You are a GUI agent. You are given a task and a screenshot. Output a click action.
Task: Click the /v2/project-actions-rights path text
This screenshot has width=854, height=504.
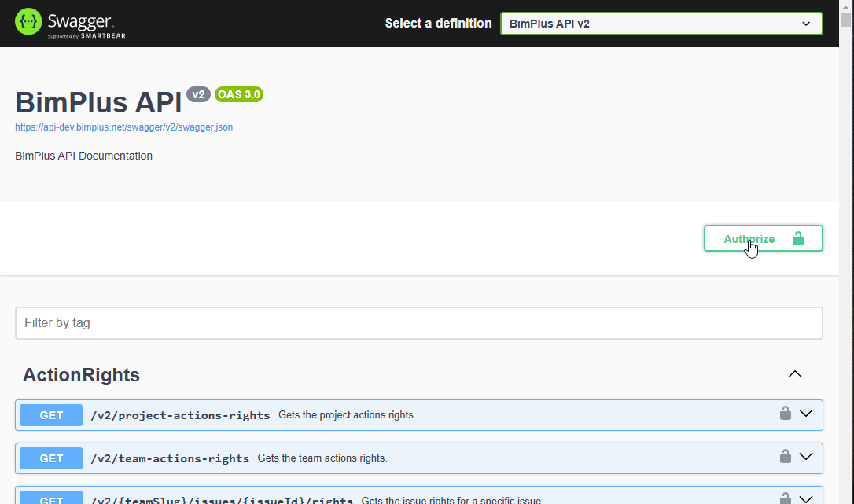click(x=180, y=415)
